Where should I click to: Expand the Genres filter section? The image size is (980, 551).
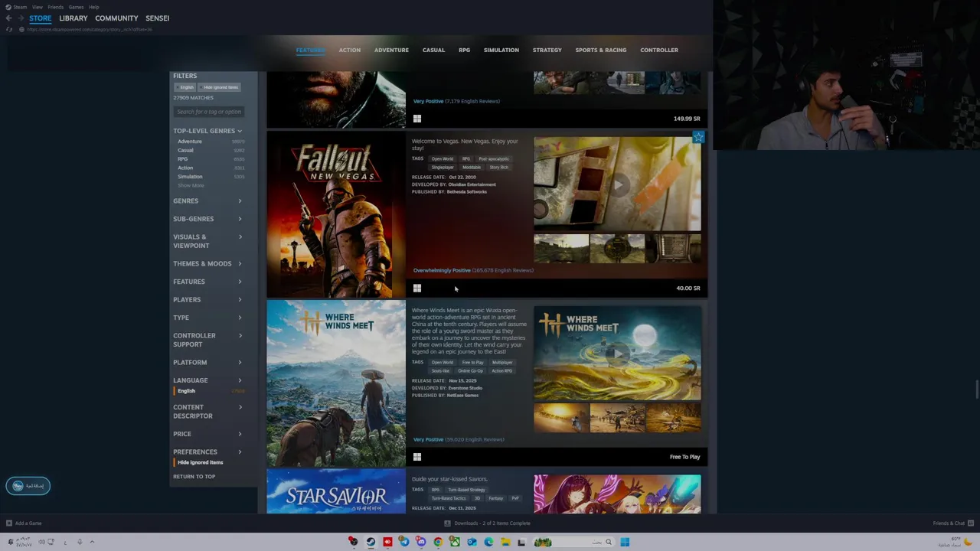tap(207, 201)
